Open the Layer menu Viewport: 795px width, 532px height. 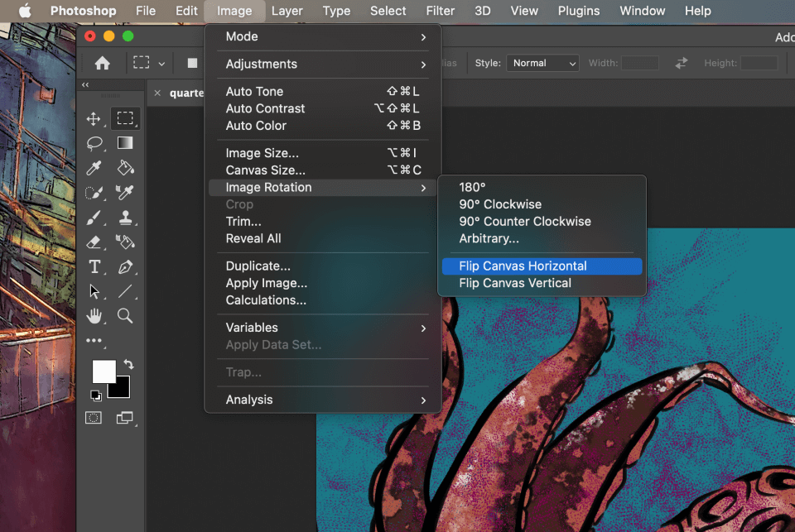coord(287,11)
